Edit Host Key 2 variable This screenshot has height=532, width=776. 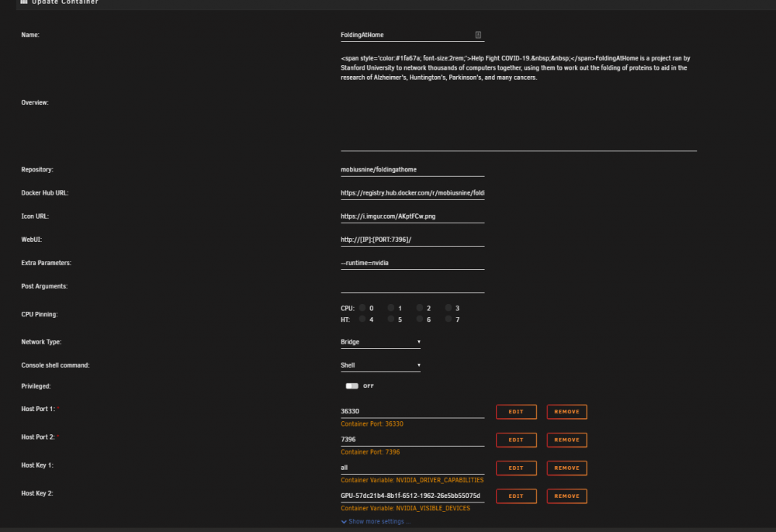[x=516, y=496]
